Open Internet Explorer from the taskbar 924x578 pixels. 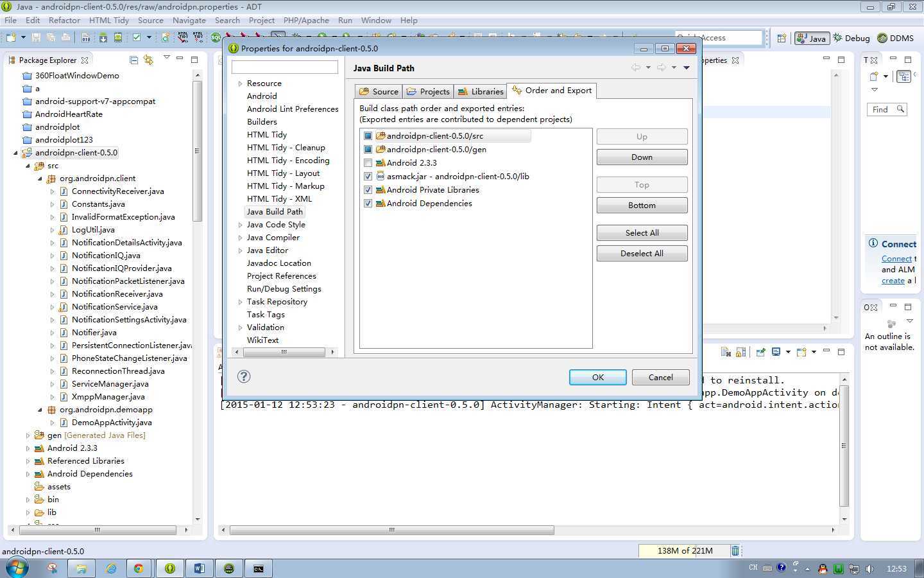tap(111, 568)
